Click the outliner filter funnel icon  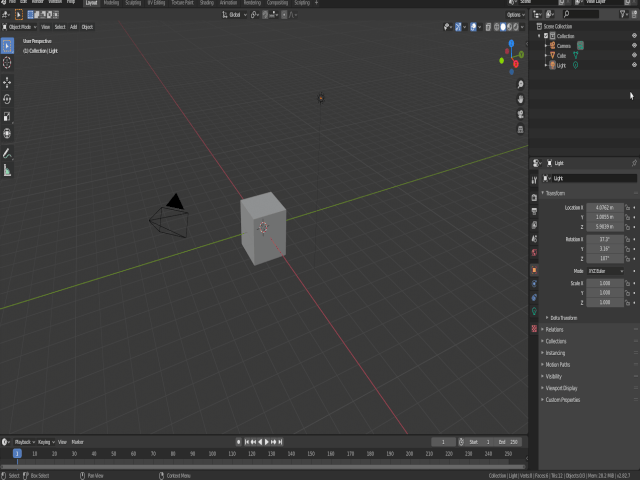[622, 14]
